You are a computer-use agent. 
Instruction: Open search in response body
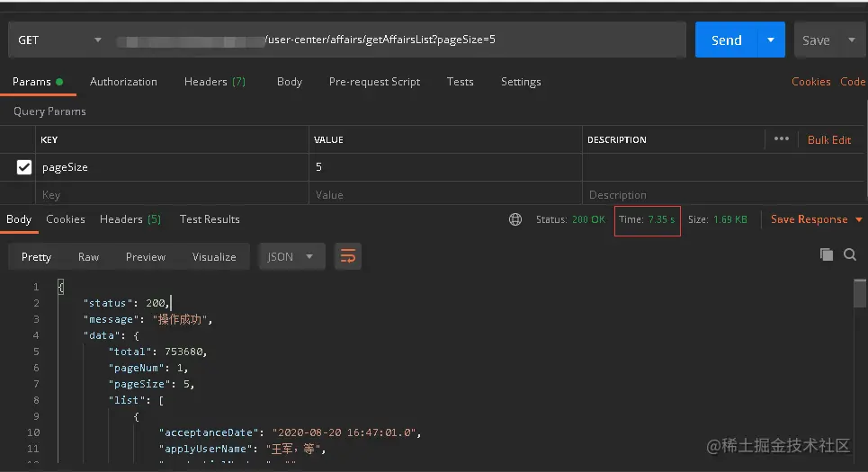pos(850,254)
